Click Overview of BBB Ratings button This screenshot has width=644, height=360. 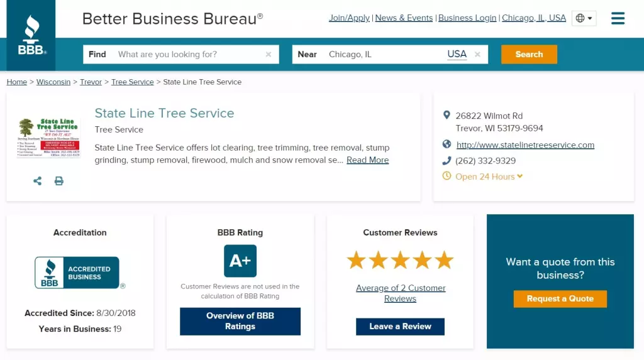[x=240, y=322]
